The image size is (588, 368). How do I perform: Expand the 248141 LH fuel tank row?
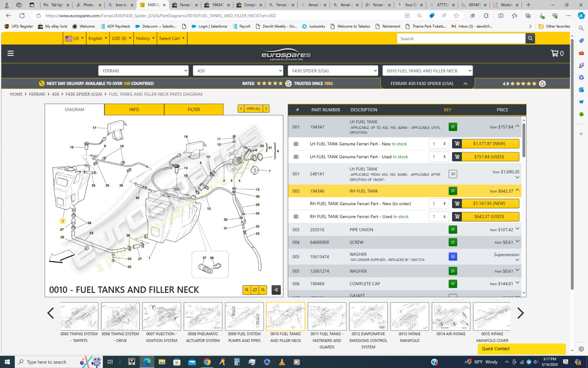517,177
